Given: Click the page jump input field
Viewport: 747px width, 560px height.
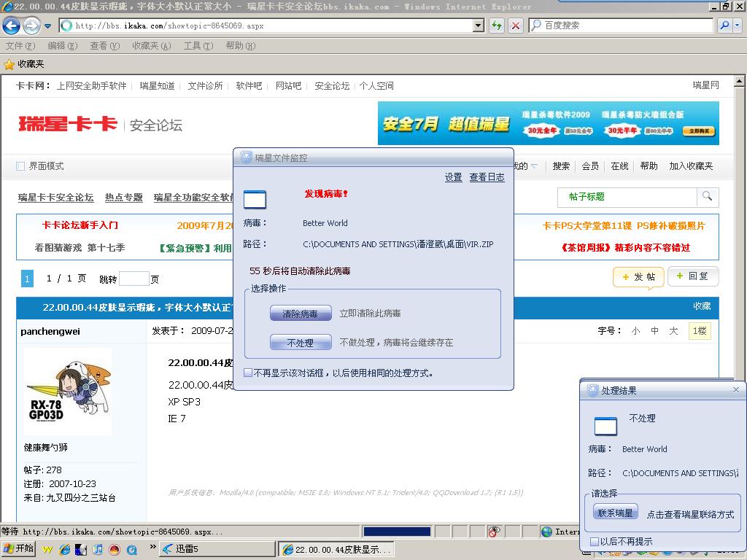Looking at the screenshot, I should pyautogui.click(x=134, y=279).
